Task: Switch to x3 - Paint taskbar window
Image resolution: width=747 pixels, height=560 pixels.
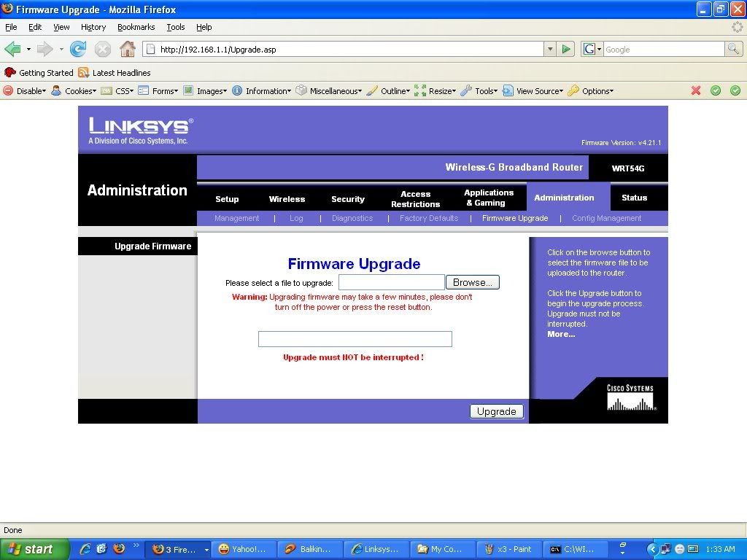Action: pos(509,549)
